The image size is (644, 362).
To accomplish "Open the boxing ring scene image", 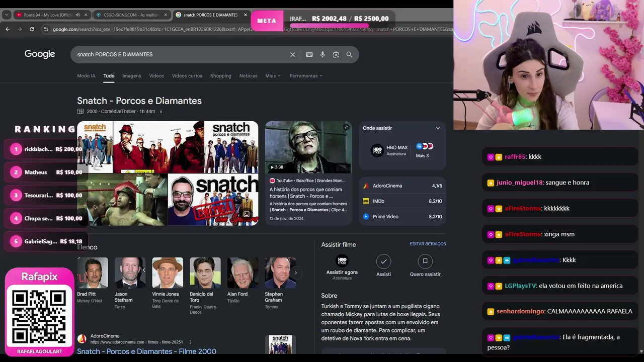I will [x=122, y=200].
